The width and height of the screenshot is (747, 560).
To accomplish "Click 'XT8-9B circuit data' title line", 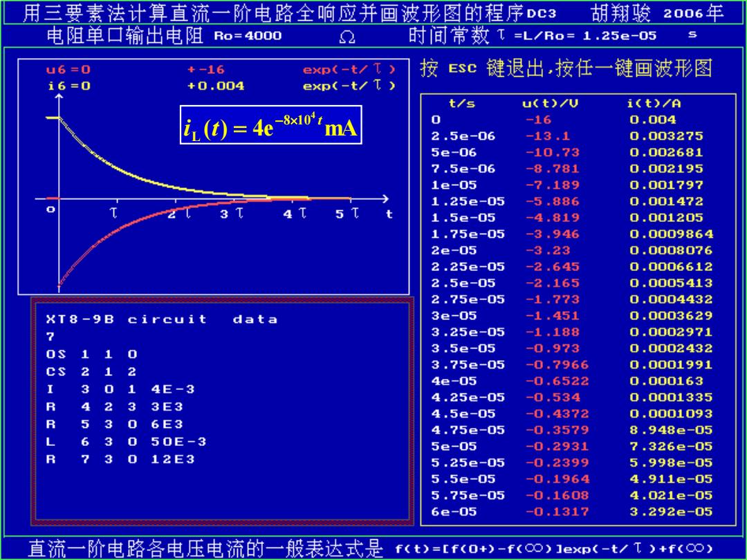I will pos(161,319).
